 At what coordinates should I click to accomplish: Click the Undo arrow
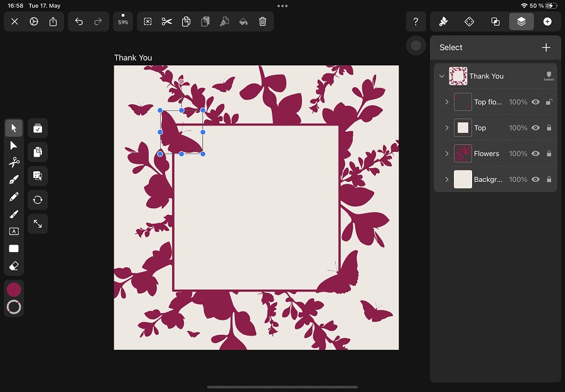(79, 21)
